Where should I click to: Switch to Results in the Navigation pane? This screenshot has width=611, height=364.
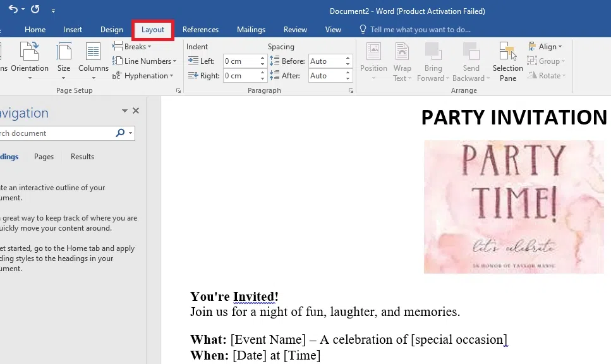click(x=82, y=156)
